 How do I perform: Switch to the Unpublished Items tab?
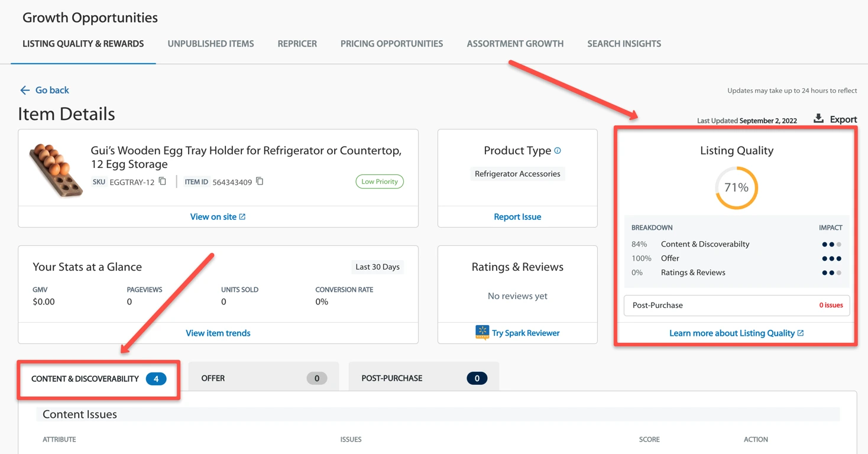210,43
